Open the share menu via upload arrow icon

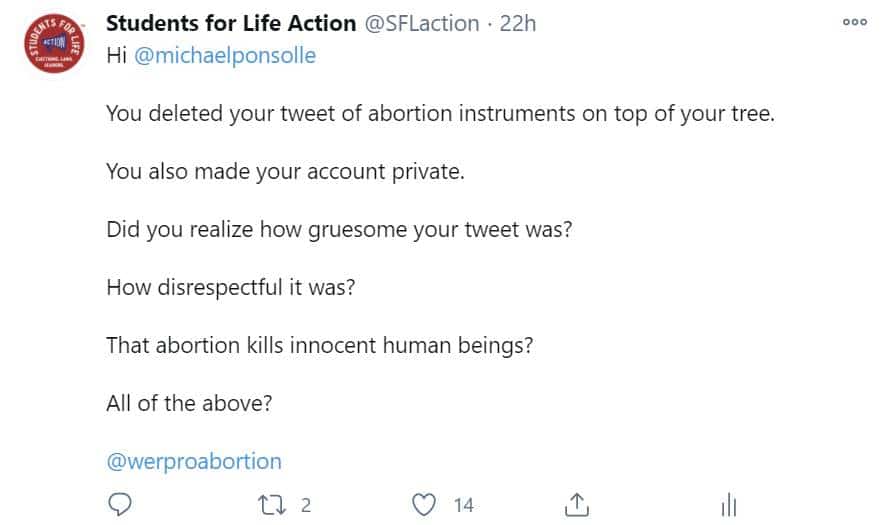[x=576, y=504]
